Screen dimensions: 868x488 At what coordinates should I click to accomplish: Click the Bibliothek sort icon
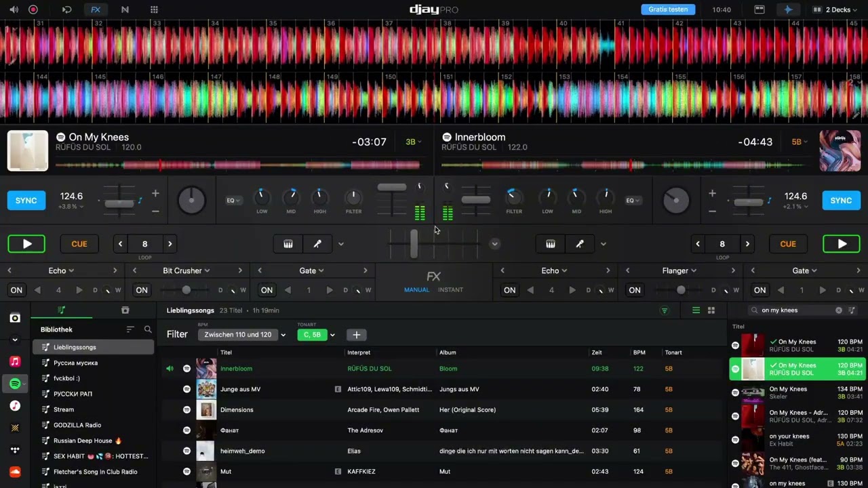click(130, 329)
